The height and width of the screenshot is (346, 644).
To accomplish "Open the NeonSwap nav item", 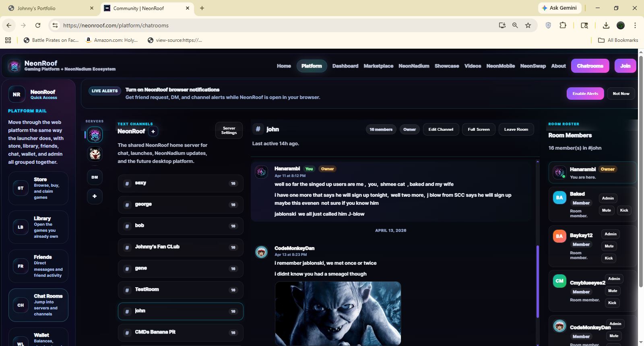I will (533, 66).
